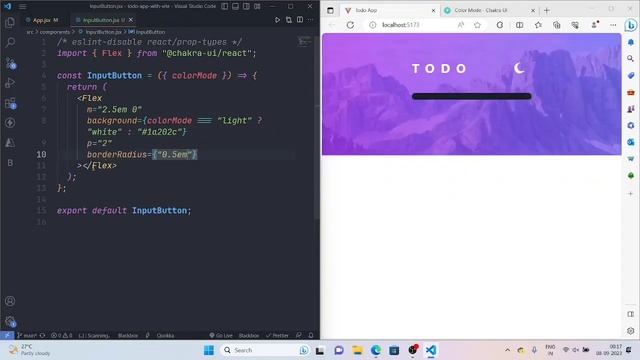Close the Color Mode - Chakra UI tab
Screen dimensions: 640x360
coord(533,11)
